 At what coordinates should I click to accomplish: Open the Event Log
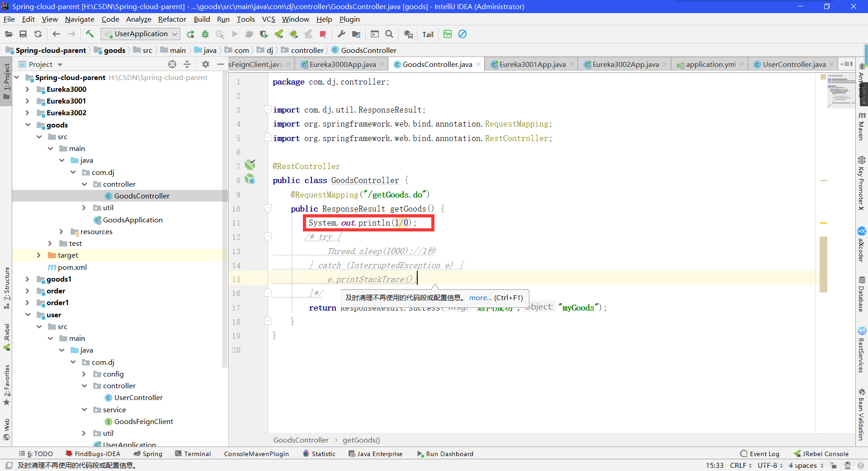(x=760, y=454)
